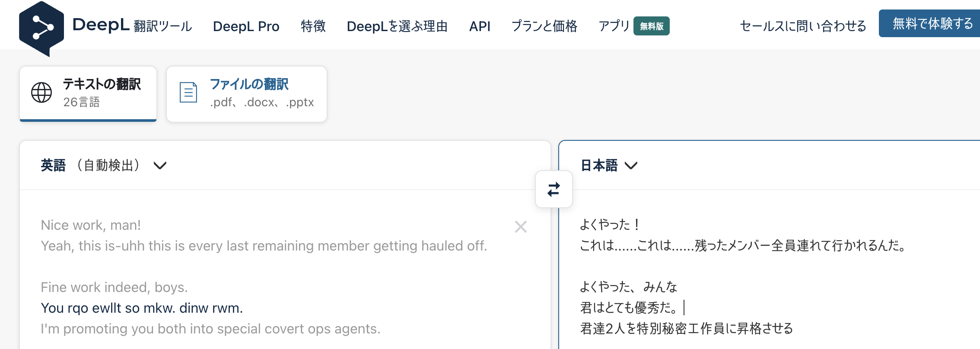Image resolution: width=980 pixels, height=349 pixels.
Task: Click the 無料で体験する button
Action: [x=929, y=23]
